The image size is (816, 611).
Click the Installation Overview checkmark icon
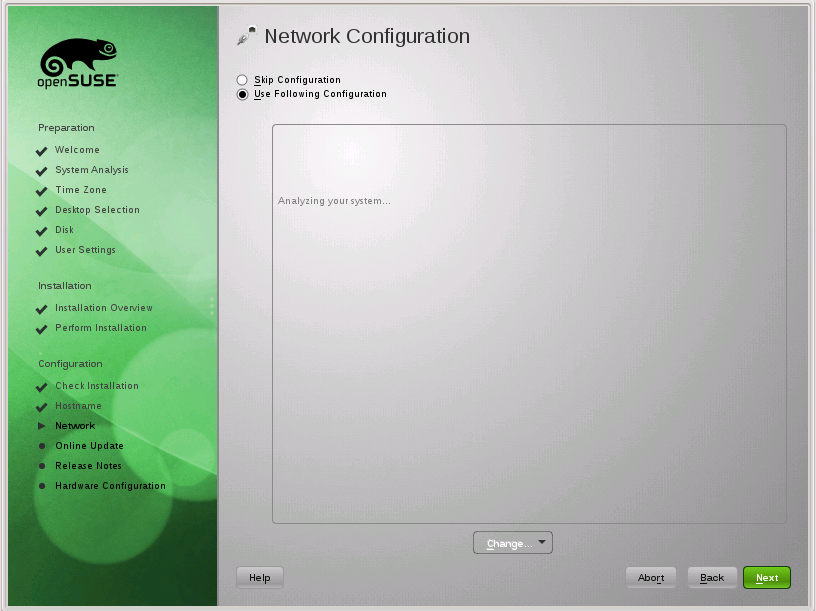point(42,309)
